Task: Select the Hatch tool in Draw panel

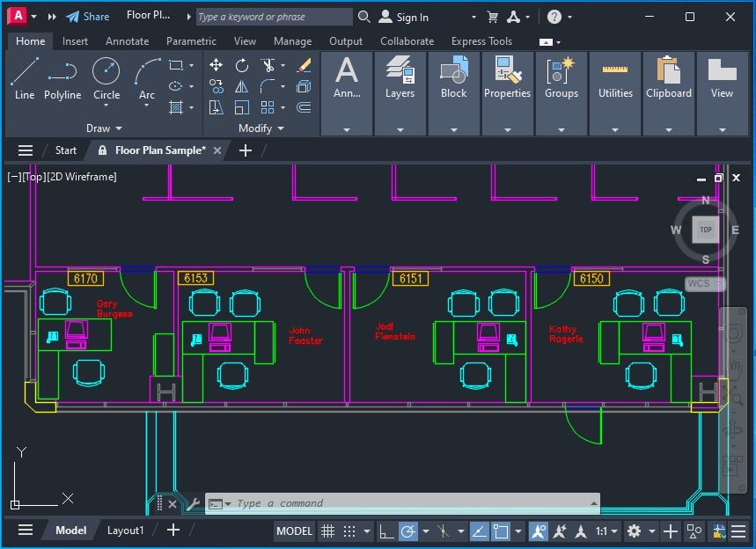Action: tap(176, 107)
